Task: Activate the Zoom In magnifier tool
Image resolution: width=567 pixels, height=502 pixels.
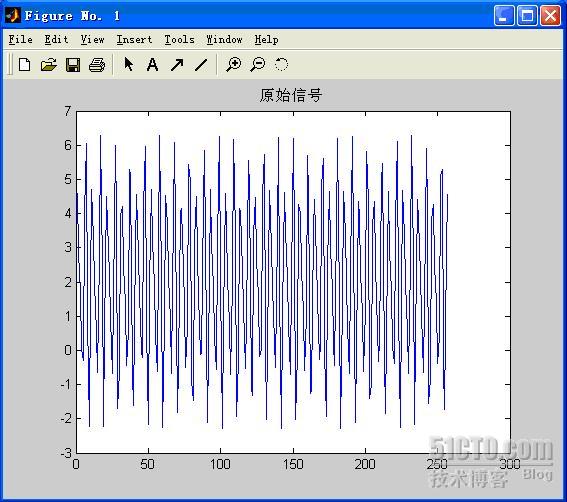Action: 233,65
